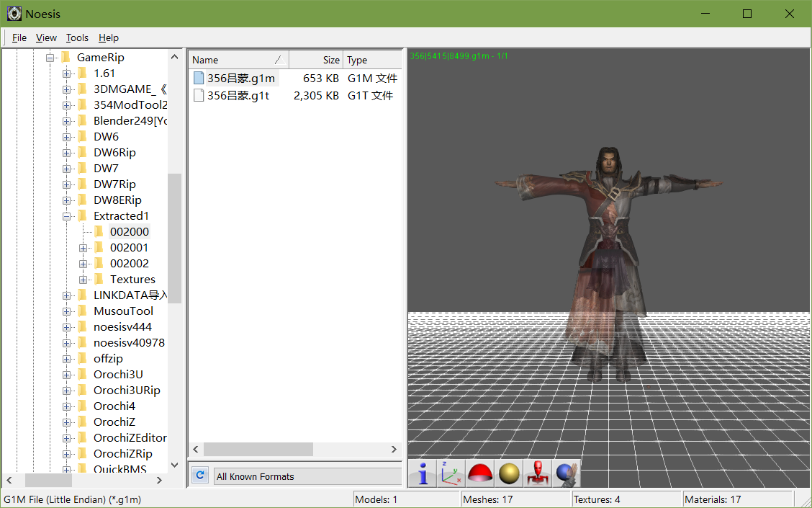812x508 pixels.
Task: Expand the 002002 folder node
Action: point(83,264)
